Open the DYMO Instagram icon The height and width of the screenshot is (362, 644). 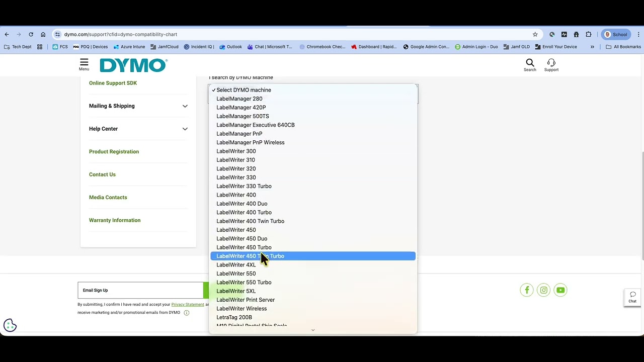click(x=543, y=290)
